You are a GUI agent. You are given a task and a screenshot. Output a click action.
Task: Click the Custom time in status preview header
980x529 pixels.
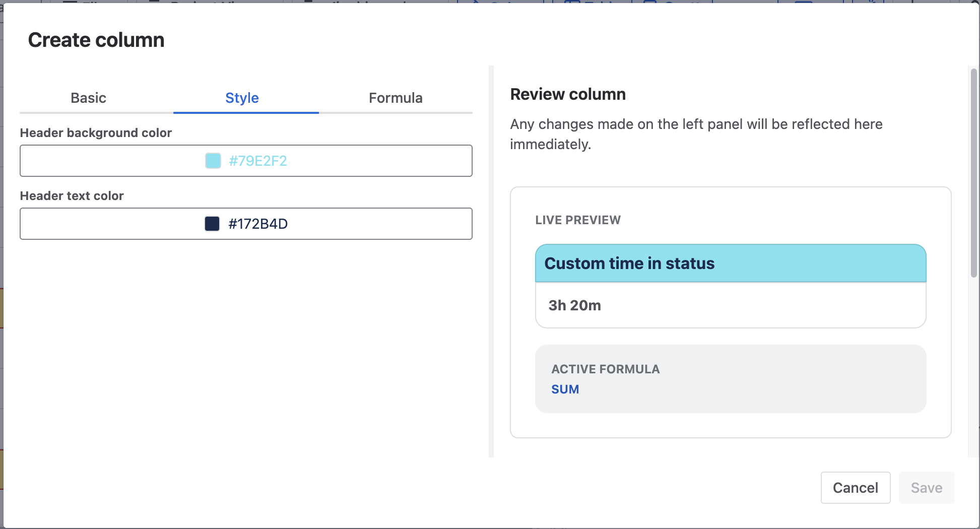coord(629,263)
